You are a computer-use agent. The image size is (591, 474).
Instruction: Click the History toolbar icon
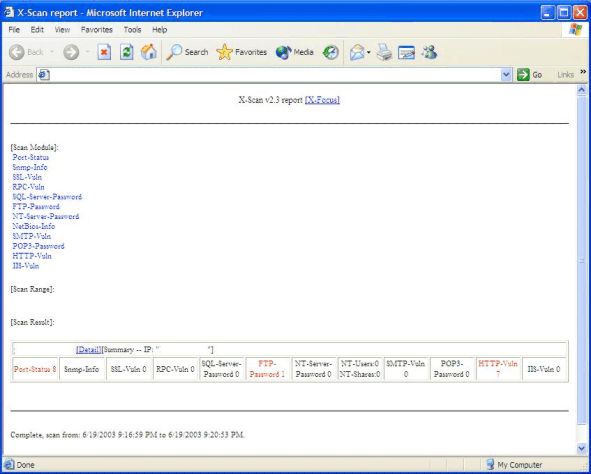(x=331, y=52)
